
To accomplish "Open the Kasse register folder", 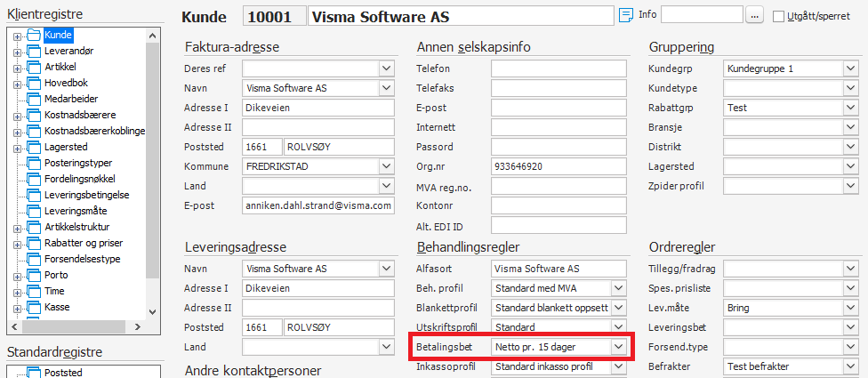I will [57, 307].
